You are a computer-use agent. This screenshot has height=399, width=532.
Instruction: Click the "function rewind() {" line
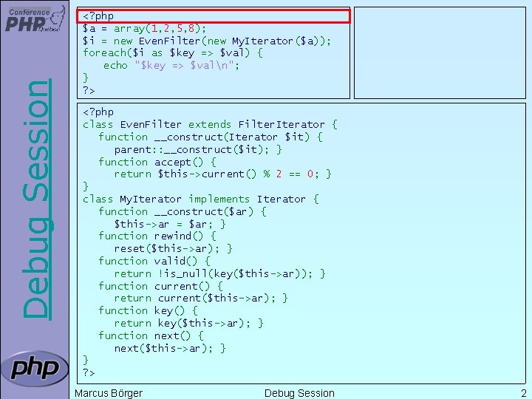pos(157,236)
